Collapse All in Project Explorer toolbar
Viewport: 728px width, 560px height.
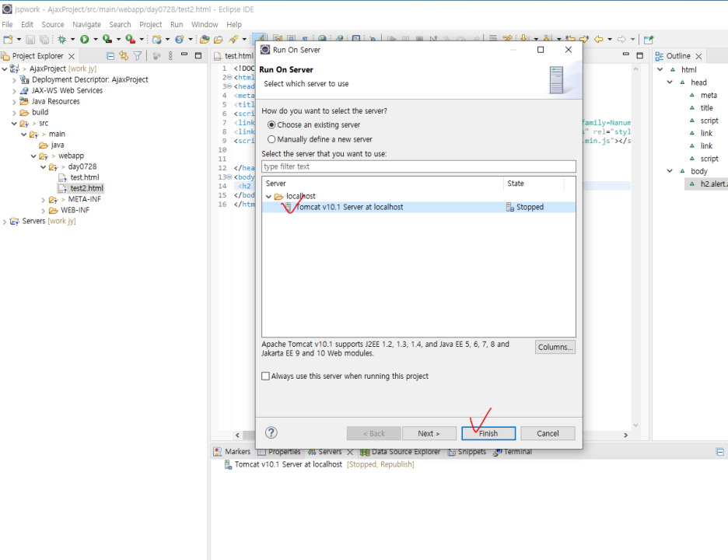coord(110,56)
